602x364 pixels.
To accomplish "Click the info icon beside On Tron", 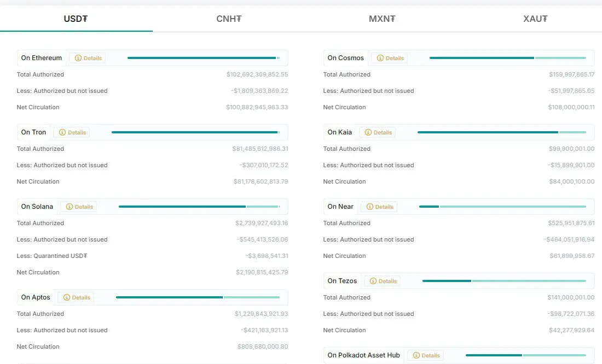I will (x=62, y=133).
